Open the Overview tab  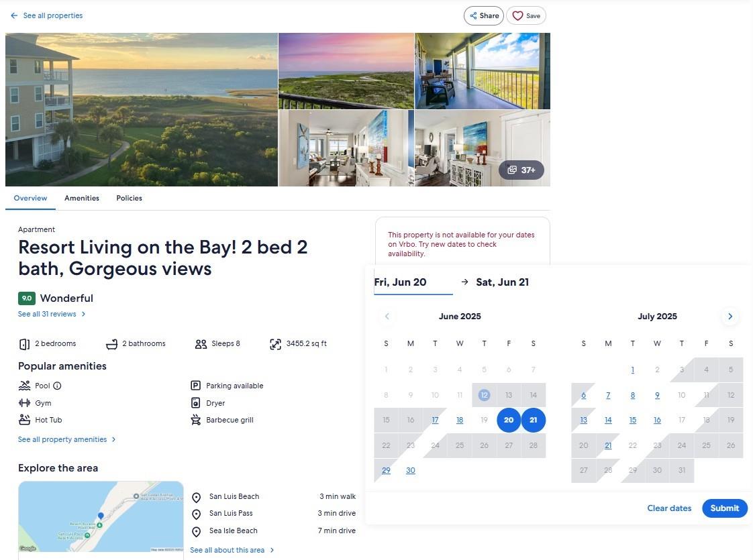point(30,198)
